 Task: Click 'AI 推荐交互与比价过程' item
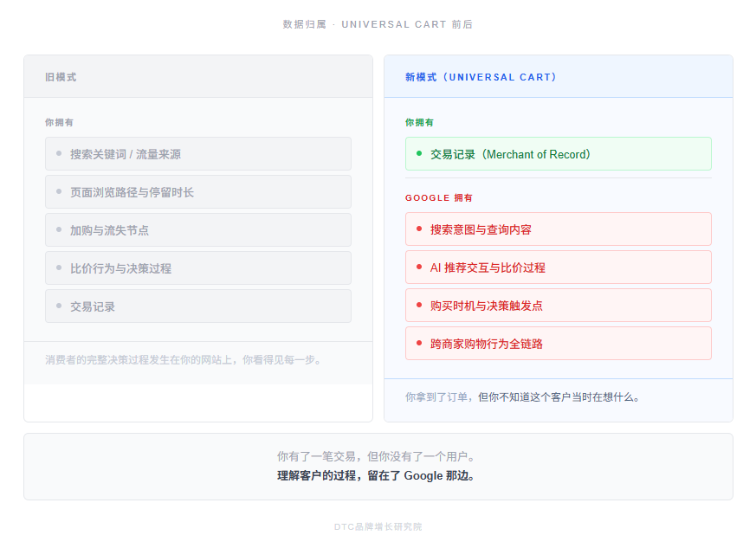[559, 267]
